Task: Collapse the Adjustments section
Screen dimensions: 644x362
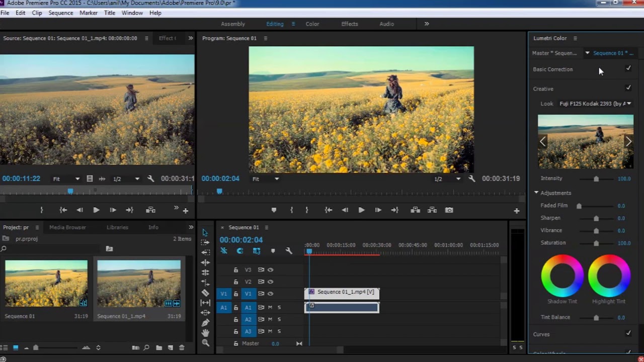Action: click(x=536, y=193)
